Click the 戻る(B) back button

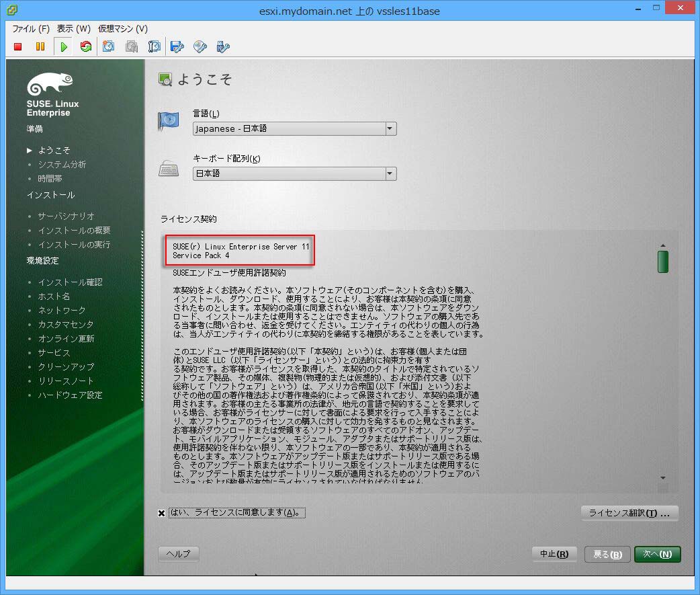(x=607, y=555)
